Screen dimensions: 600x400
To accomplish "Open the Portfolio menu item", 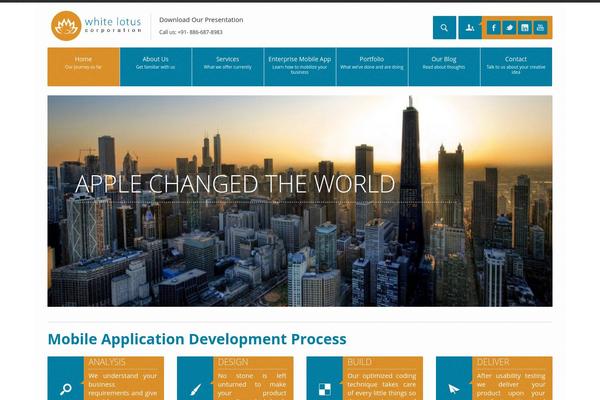I will coord(372,67).
